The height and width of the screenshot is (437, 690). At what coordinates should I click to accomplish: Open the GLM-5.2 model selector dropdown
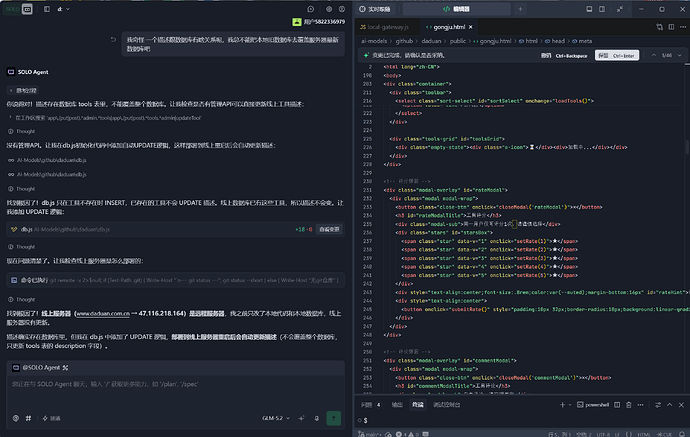[x=276, y=418]
